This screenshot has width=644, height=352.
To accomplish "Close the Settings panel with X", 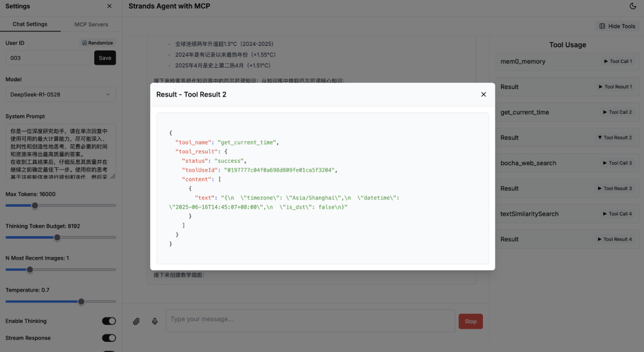I will tap(109, 6).
